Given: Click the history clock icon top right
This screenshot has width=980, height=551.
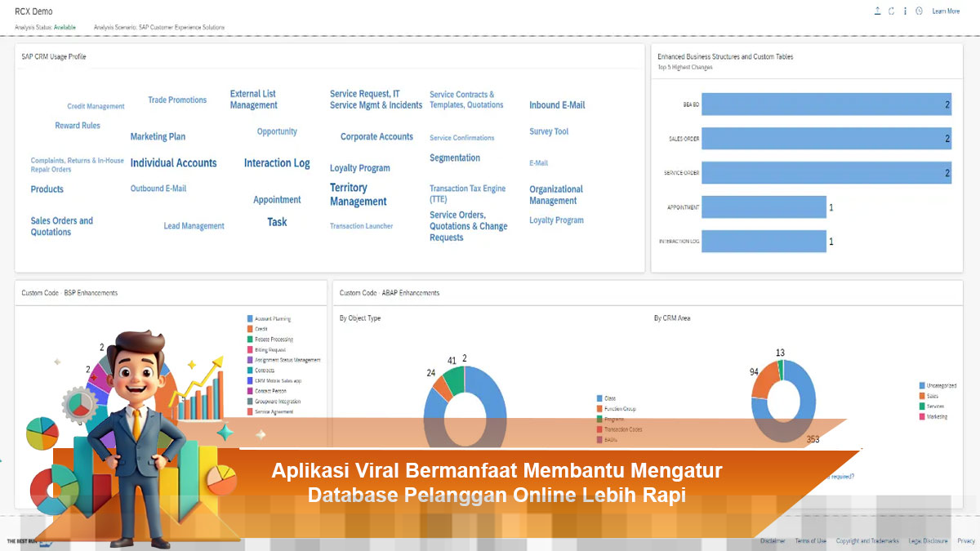Looking at the screenshot, I should coord(920,11).
